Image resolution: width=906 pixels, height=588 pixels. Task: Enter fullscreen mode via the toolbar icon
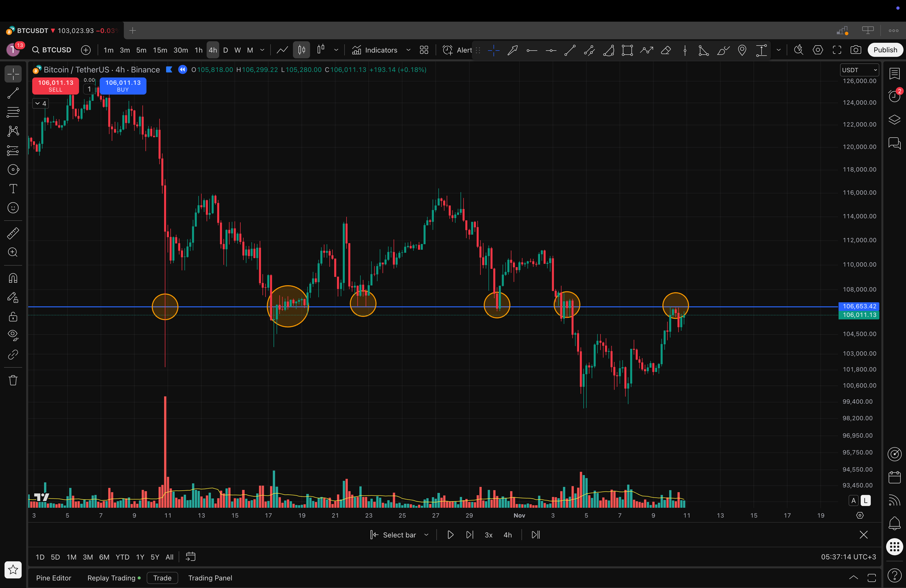838,50
